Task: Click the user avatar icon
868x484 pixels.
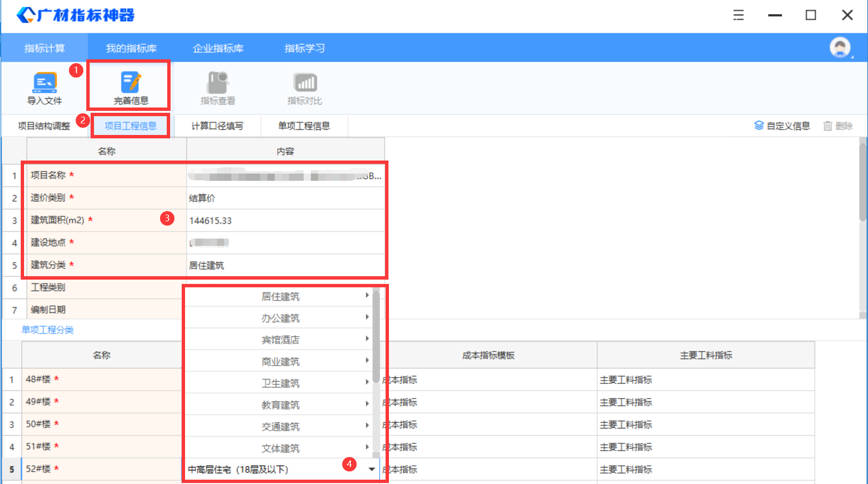Action: tap(840, 47)
